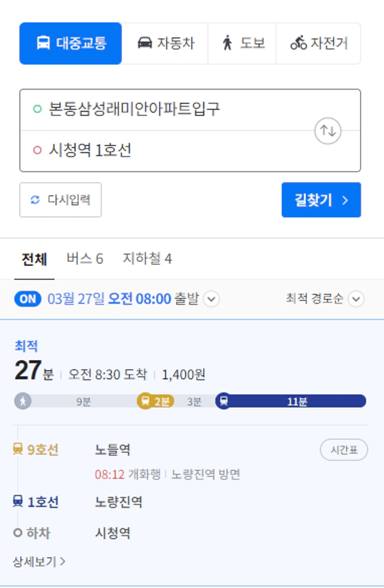Viewport: 384px width, 588px height.
Task: Click the 길찾기 search button
Action: tap(321, 200)
